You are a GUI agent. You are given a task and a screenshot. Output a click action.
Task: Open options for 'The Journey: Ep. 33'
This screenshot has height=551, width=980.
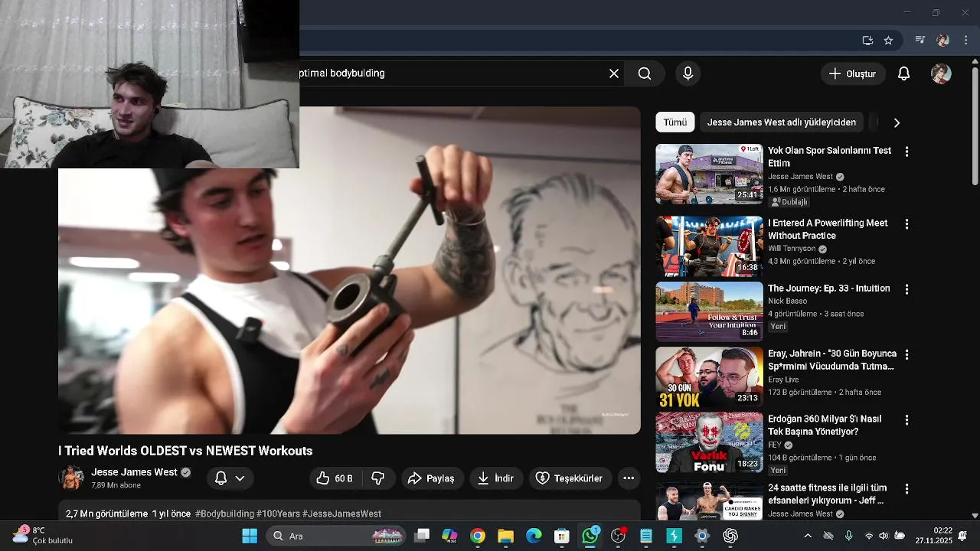point(906,289)
